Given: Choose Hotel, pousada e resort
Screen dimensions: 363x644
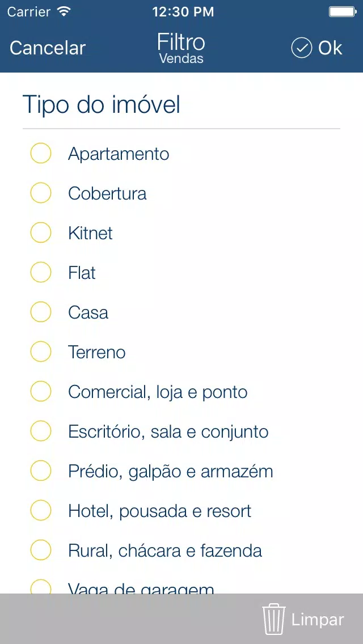Looking at the screenshot, I should click(41, 511).
